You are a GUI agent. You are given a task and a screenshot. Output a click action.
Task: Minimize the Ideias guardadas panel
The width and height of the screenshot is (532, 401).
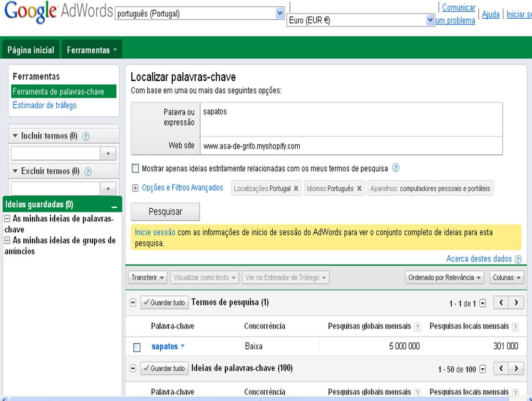click(115, 207)
